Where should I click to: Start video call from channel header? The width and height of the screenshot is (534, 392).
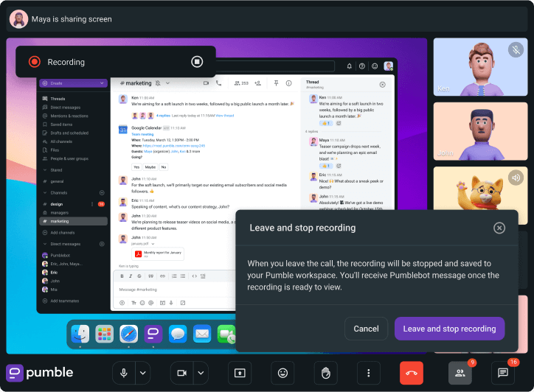pyautogui.click(x=206, y=83)
